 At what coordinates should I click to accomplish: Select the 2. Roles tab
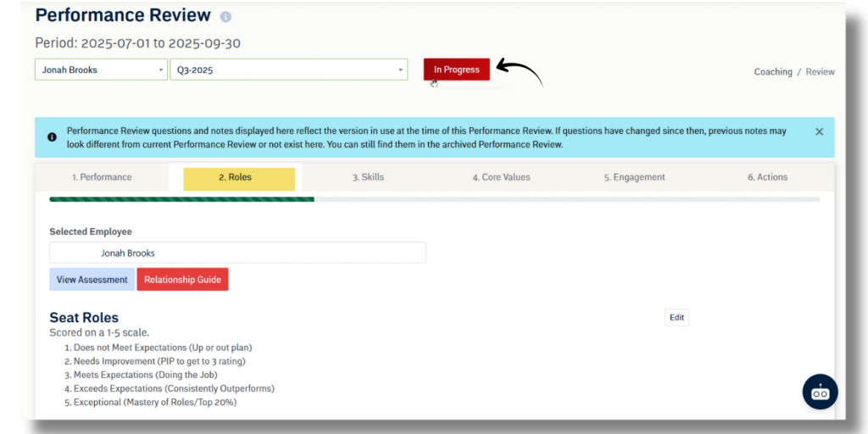(x=235, y=178)
